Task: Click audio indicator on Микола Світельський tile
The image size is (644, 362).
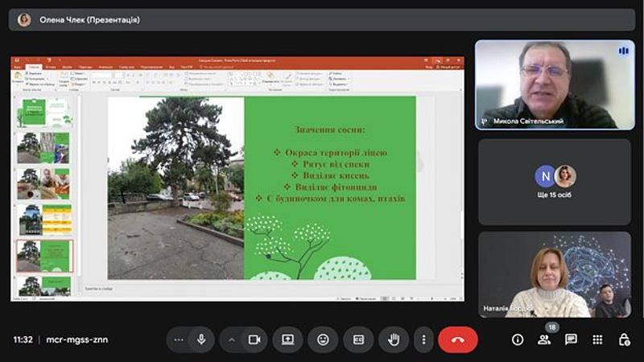Action: [x=622, y=51]
